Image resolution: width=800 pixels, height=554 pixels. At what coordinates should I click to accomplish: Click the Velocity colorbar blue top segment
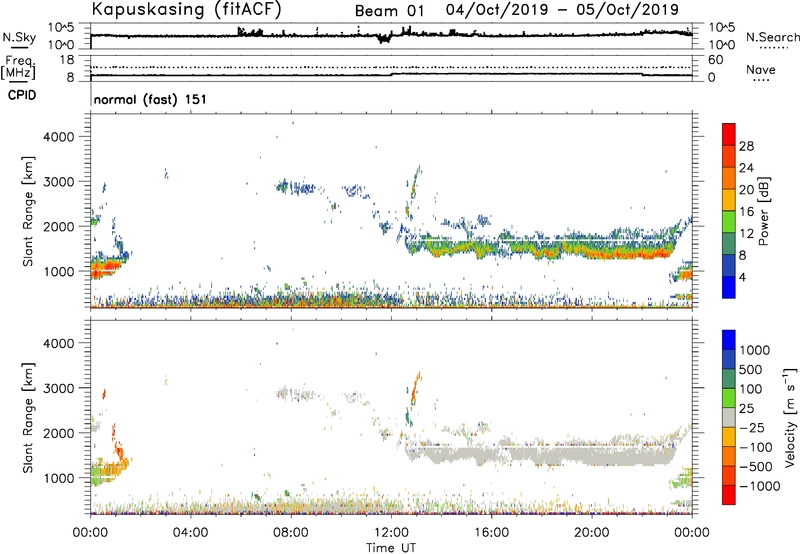pyautogui.click(x=729, y=340)
